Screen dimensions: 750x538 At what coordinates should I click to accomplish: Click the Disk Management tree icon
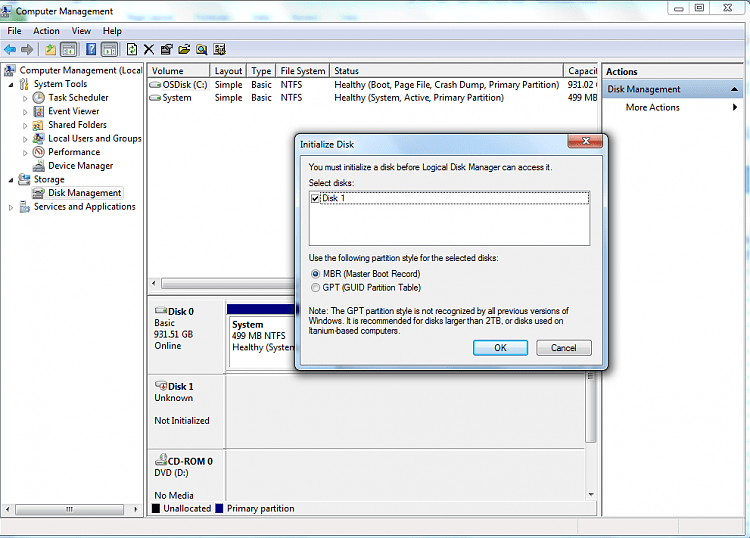point(38,193)
